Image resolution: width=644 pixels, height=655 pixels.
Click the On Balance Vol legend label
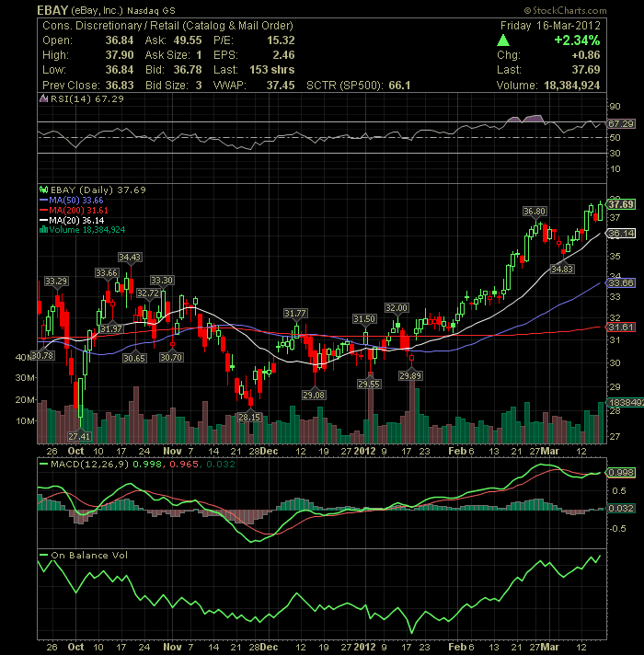click(x=89, y=555)
